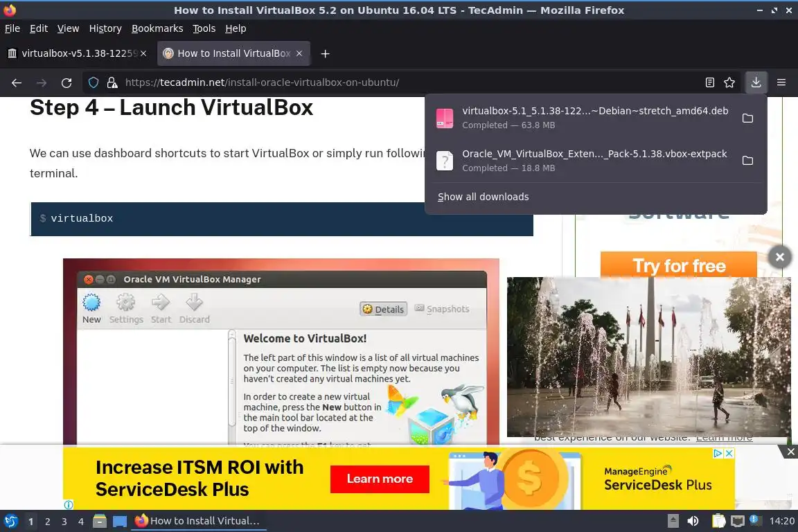This screenshot has width=798, height=532.
Task: Close the bottom banner with black X
Action: 791,452
